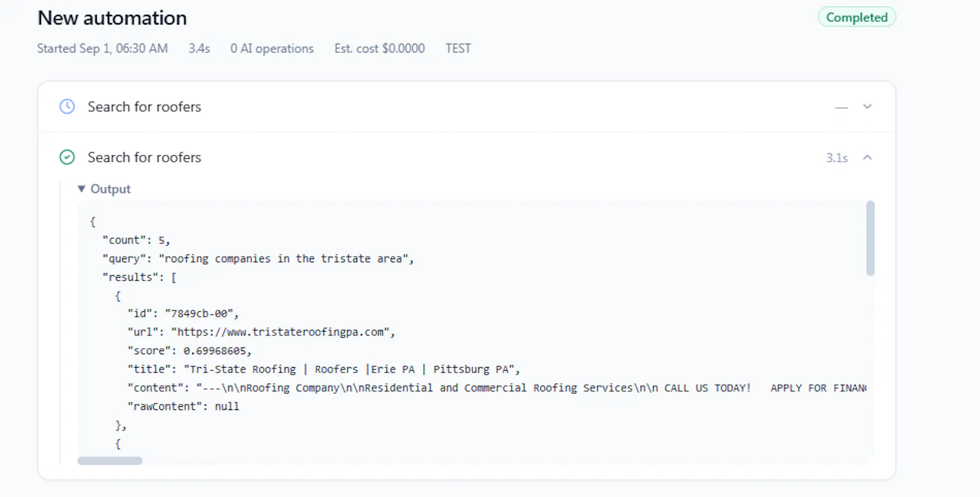This screenshot has width=980, height=497.
Task: Click the TEST label
Action: (x=458, y=48)
